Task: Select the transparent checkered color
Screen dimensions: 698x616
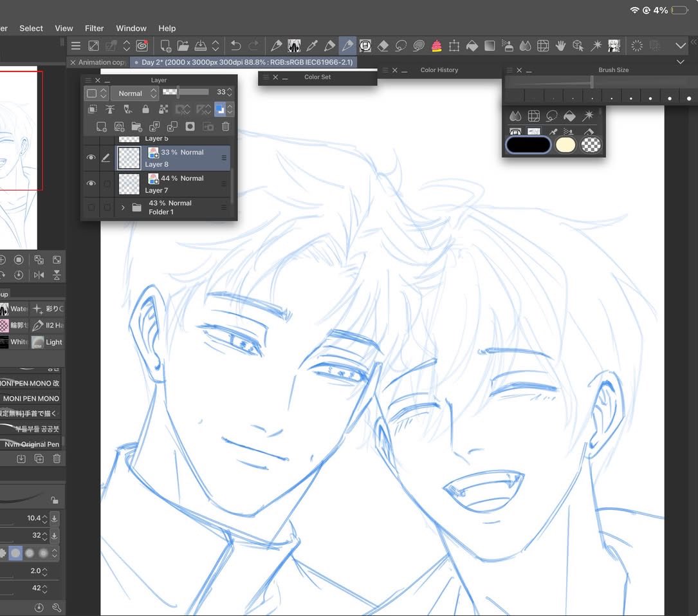Action: pyautogui.click(x=591, y=145)
